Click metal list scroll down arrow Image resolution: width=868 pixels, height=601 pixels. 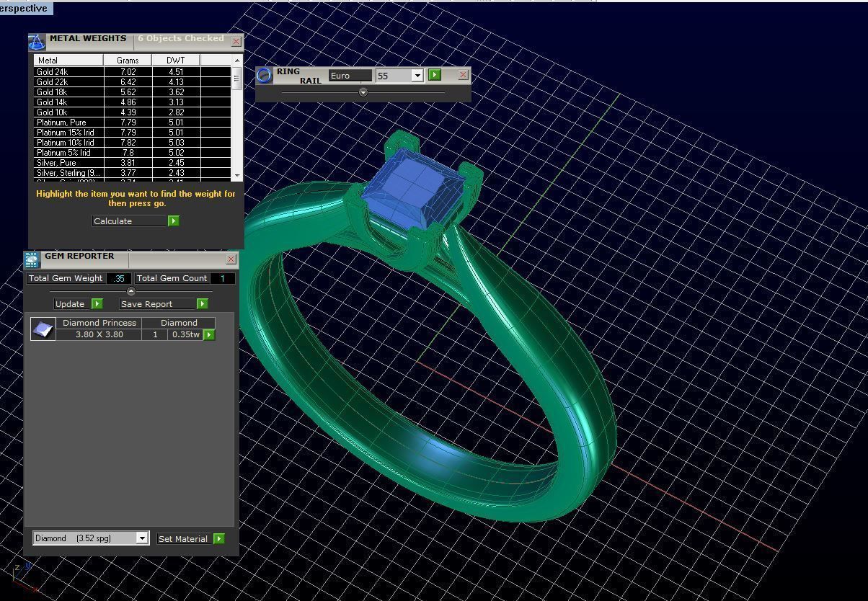236,175
